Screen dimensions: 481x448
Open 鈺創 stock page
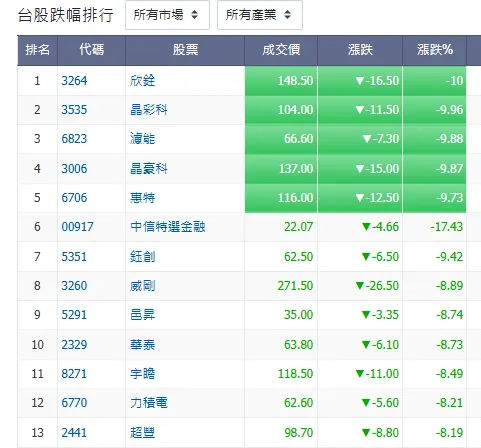click(x=143, y=257)
